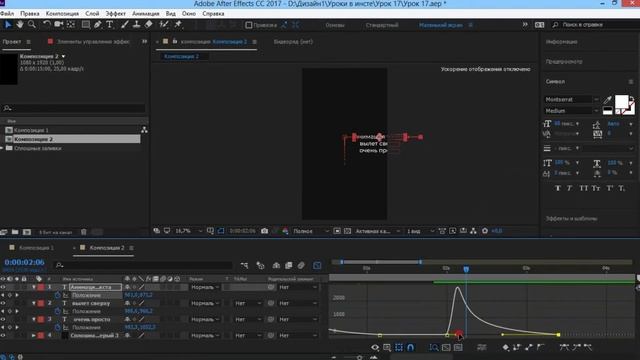Toggle graph editor snap magnet icon
The height and width of the screenshot is (360, 640).
coord(411,347)
